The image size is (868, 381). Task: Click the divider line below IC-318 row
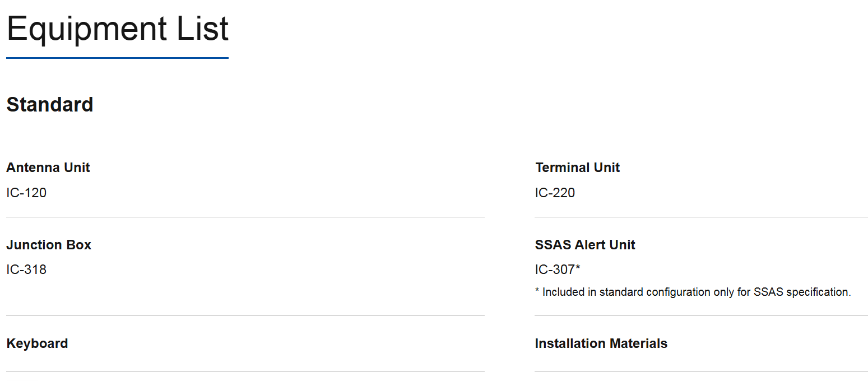[245, 315]
